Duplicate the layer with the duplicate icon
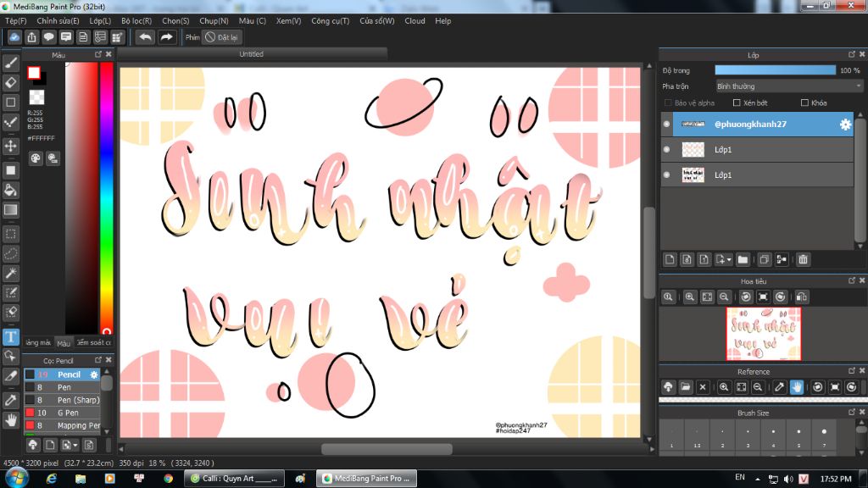The height and width of the screenshot is (488, 868). tap(764, 259)
